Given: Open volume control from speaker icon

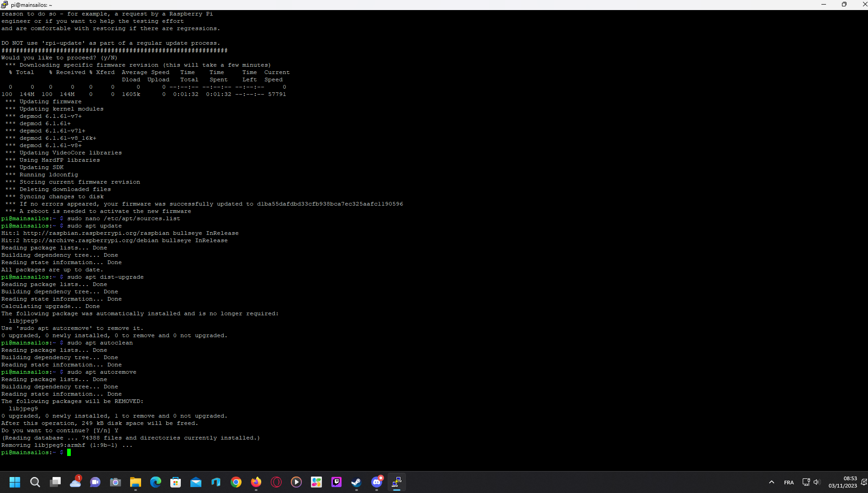Looking at the screenshot, I should pyautogui.click(x=817, y=482).
